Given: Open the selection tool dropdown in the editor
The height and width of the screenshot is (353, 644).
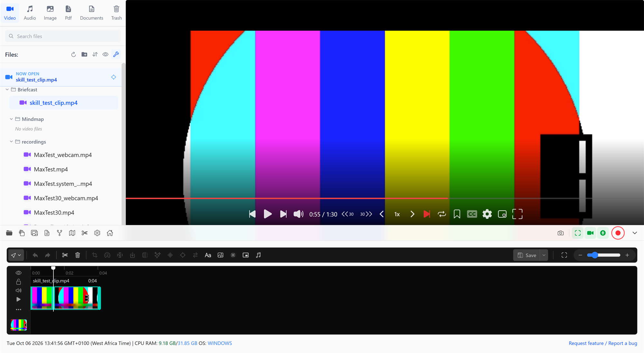Looking at the screenshot, I should point(16,255).
